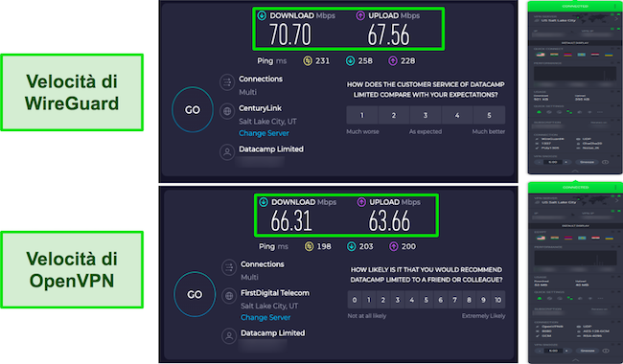Click the Connections icon in the FirstDigital test

pyautogui.click(x=229, y=267)
